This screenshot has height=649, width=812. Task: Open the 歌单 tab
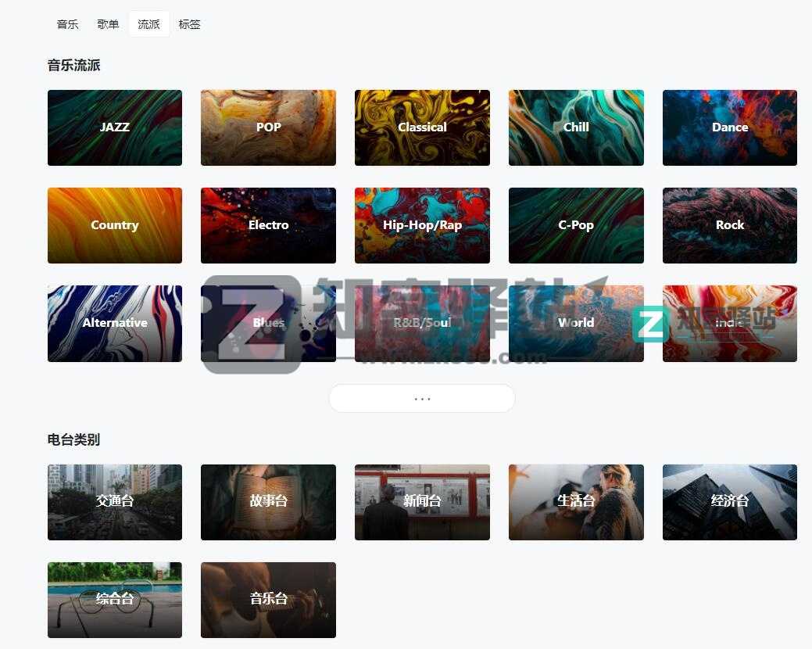(x=108, y=23)
